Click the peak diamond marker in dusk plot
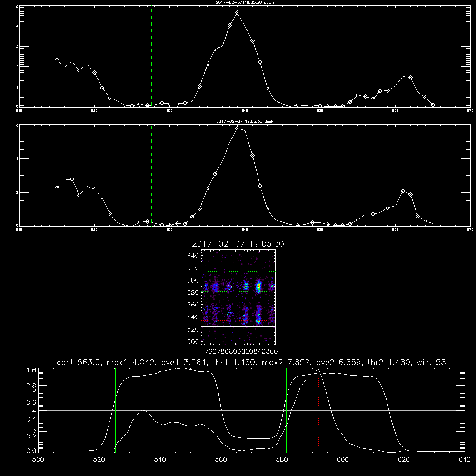This screenshot has width=476, height=476. (x=238, y=129)
